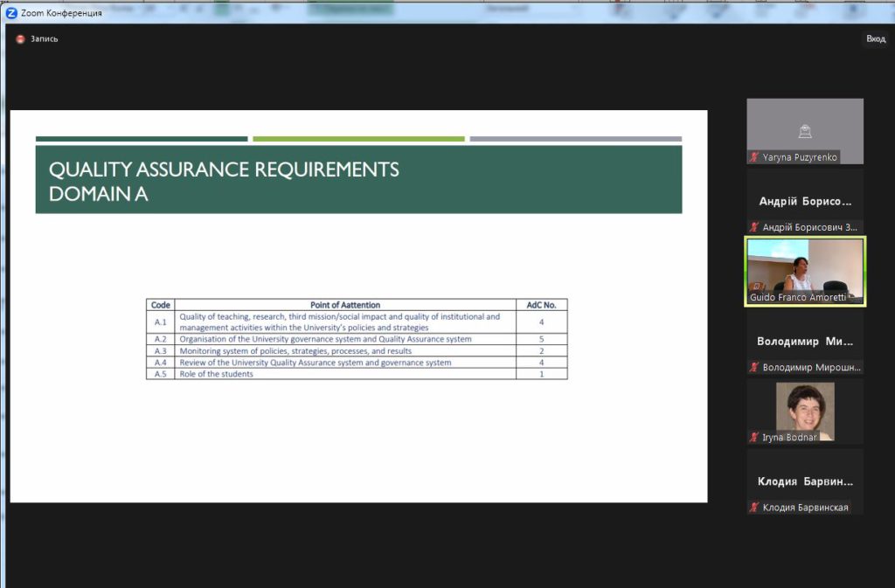Click Iryna Bodnar's muted microphone icon

click(754, 437)
